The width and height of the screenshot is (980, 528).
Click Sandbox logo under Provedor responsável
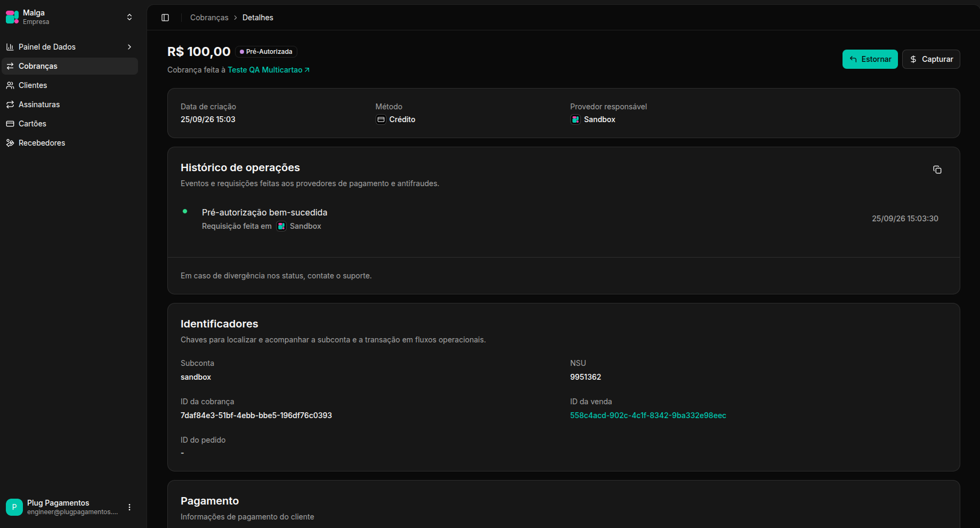[x=576, y=119]
